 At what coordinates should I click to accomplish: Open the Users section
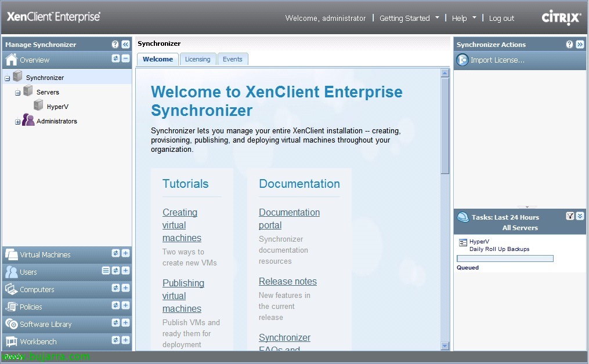coord(28,272)
